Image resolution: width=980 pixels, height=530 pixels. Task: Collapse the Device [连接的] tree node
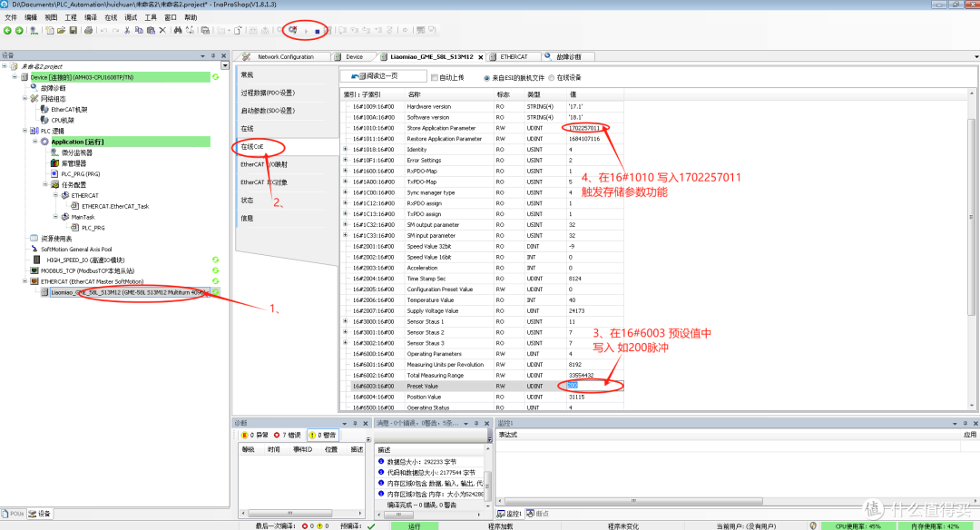[15, 77]
